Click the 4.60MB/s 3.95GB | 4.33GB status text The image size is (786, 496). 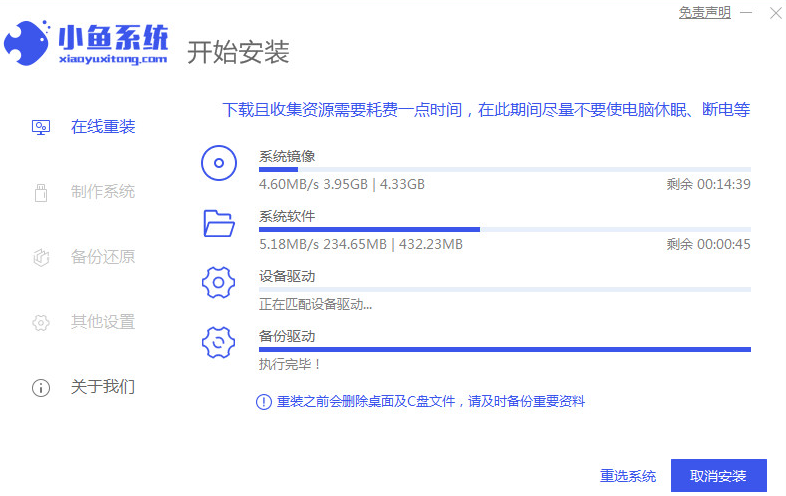(342, 185)
